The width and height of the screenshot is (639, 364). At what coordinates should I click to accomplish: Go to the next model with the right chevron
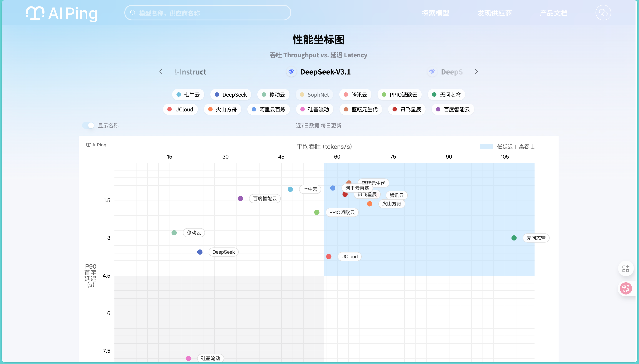point(476,72)
